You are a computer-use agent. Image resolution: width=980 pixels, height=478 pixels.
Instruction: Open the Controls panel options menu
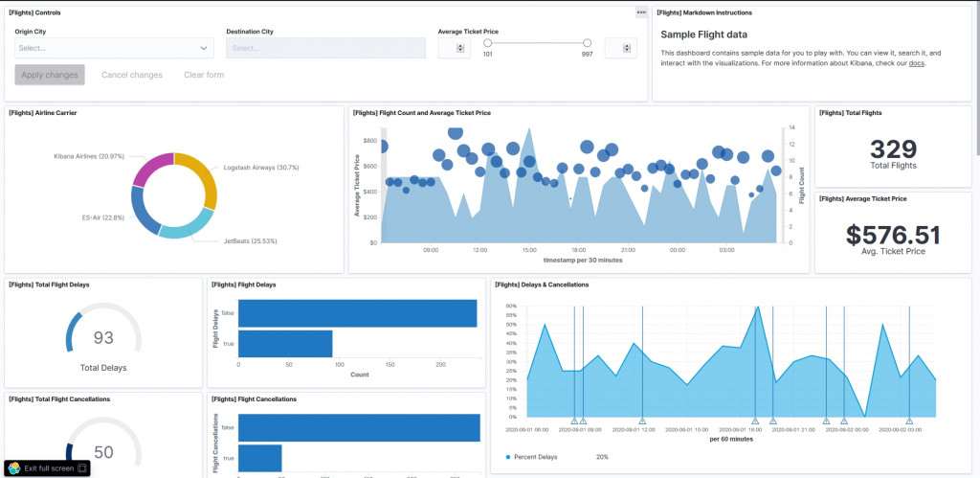click(x=641, y=12)
